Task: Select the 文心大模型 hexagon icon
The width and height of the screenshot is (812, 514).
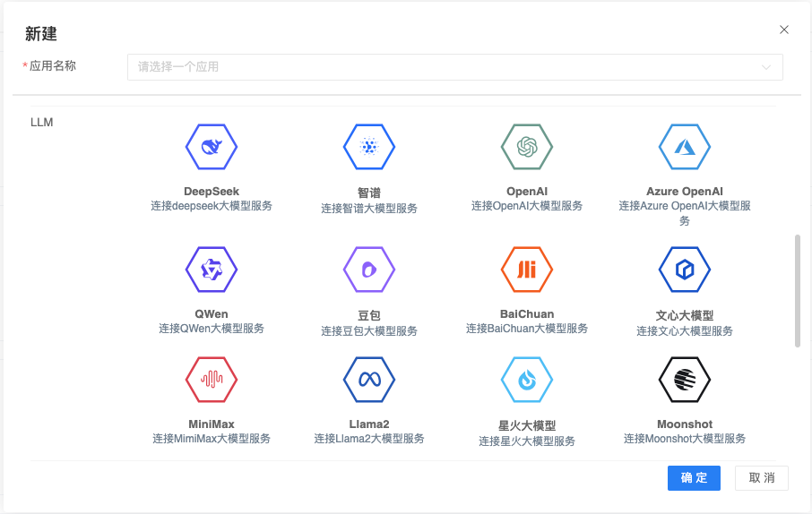Action: pyautogui.click(x=685, y=270)
